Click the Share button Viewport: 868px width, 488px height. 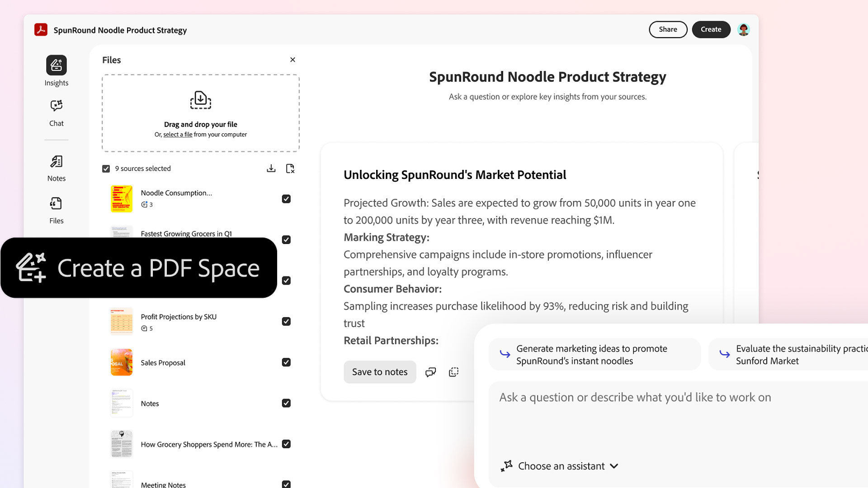click(x=668, y=29)
